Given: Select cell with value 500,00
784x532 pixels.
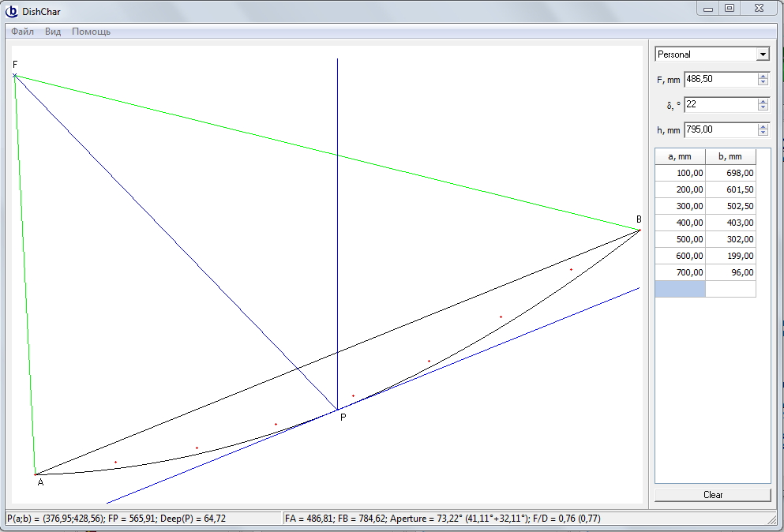Looking at the screenshot, I should coord(680,239).
